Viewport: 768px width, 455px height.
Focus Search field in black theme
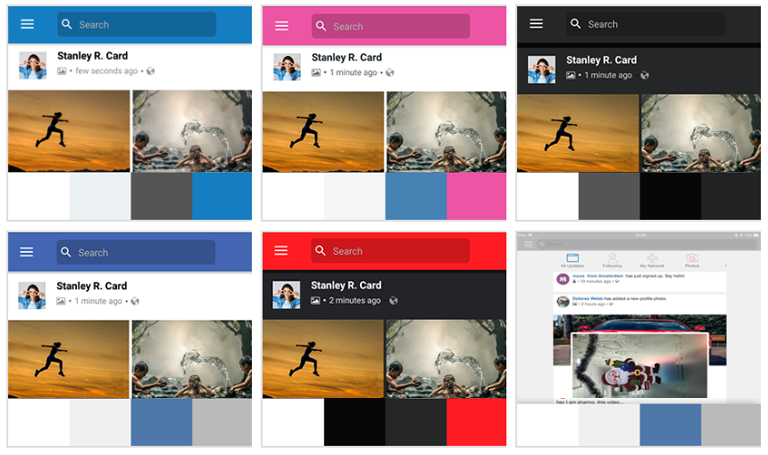point(646,24)
